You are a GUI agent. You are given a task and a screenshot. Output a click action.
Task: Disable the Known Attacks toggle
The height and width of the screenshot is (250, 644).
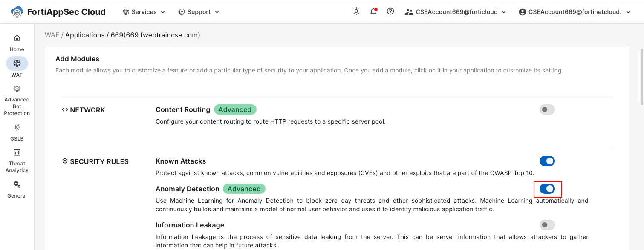(547, 161)
